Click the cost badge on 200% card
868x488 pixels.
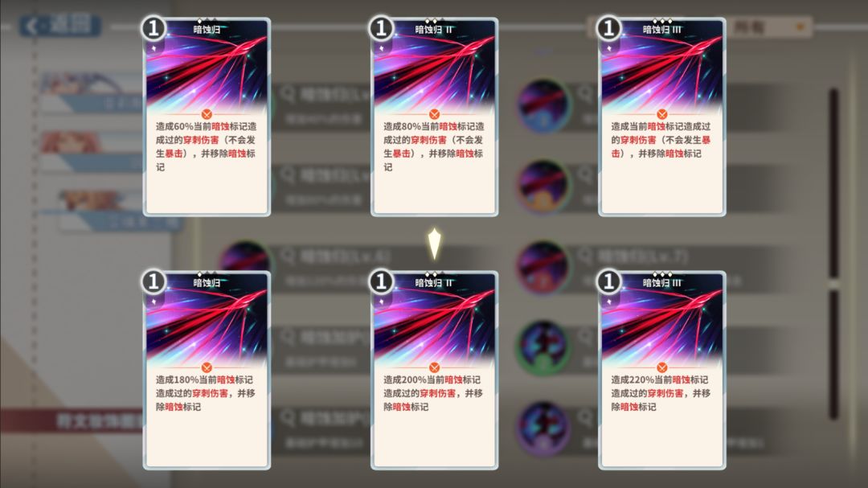(381, 281)
